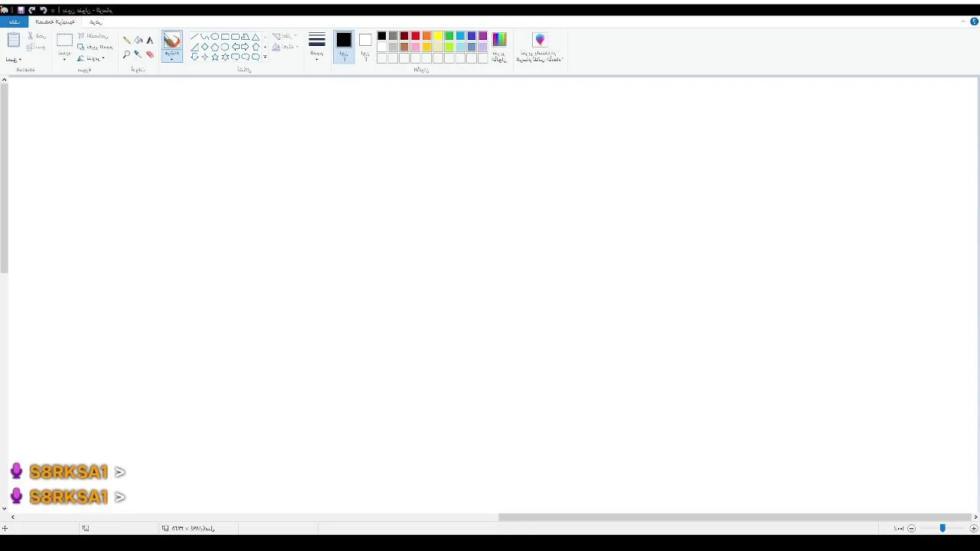Pick the yellow color swatch
This screenshot has width=980, height=551.
point(438,36)
